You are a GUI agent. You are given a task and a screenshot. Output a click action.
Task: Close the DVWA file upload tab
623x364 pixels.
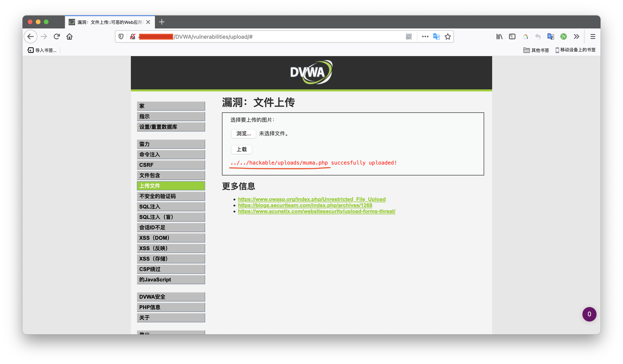tap(148, 22)
